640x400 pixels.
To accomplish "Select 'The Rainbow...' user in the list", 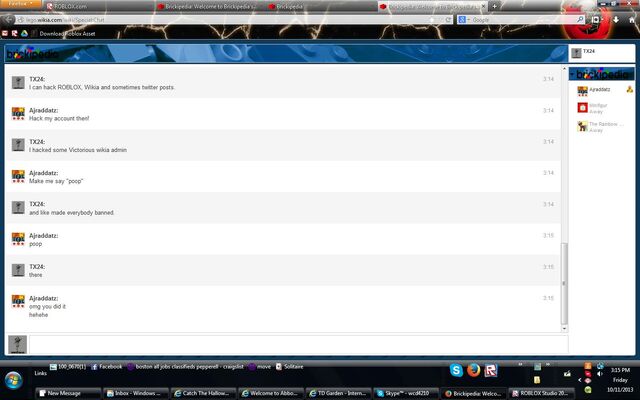I will [600, 127].
